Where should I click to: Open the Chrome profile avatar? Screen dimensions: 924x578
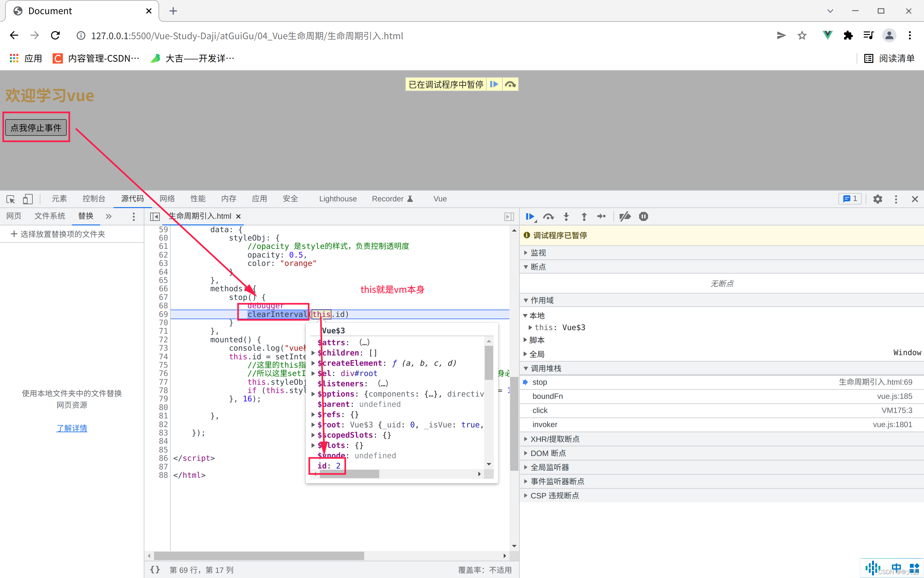[x=889, y=36]
